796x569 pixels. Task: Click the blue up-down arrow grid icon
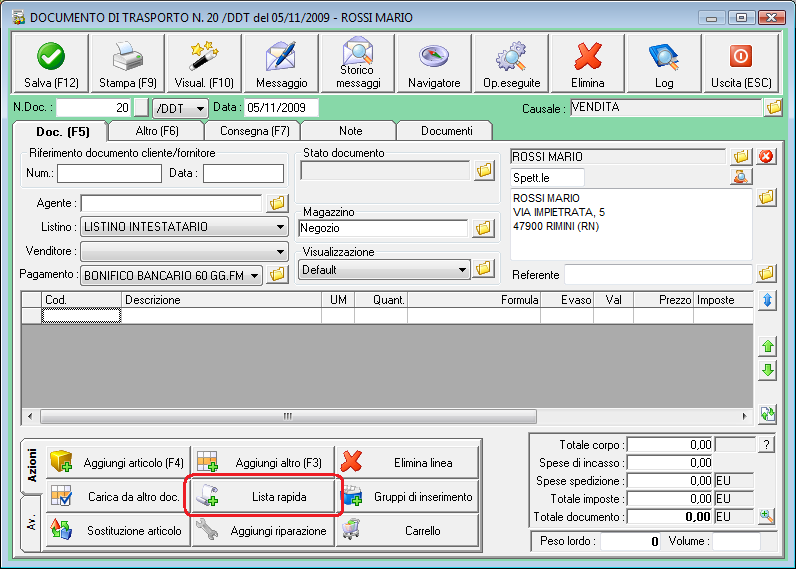(768, 300)
